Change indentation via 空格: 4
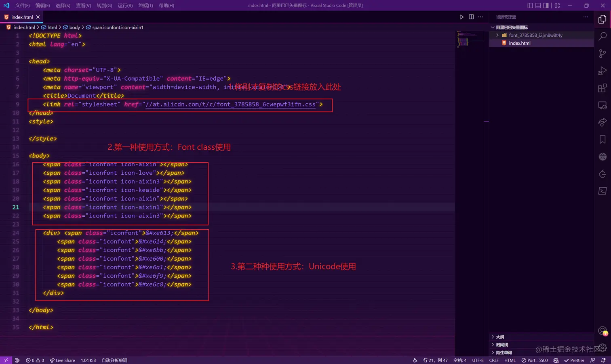Screen dimensions: 611x364 (460, 360)
